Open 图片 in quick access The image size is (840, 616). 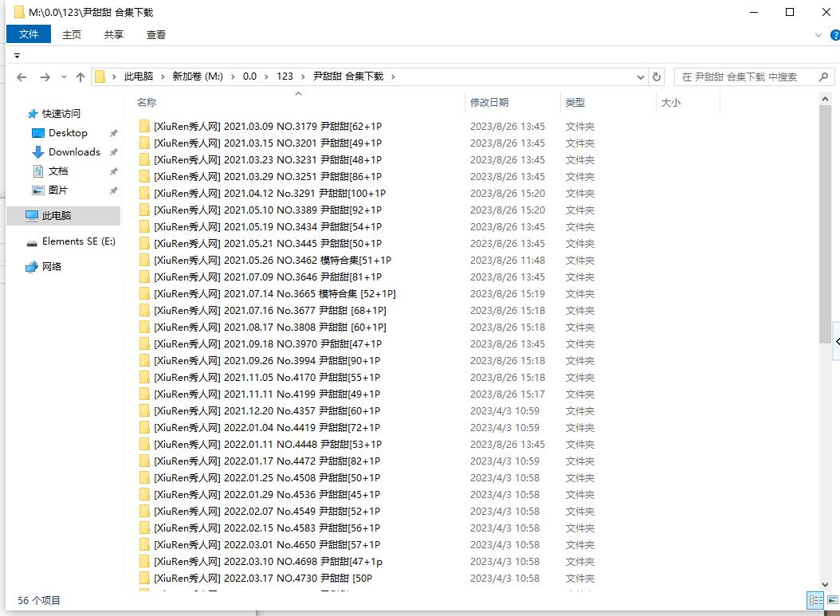(x=58, y=190)
